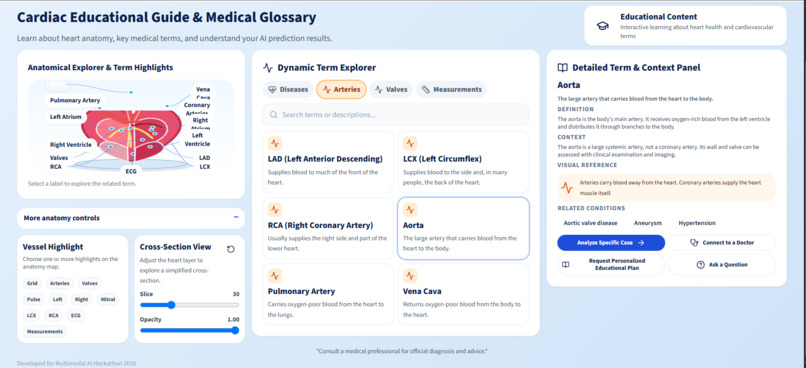The image size is (806, 368).
Task: Toggle the Valves chip under Vessel Highlight
Action: point(89,283)
